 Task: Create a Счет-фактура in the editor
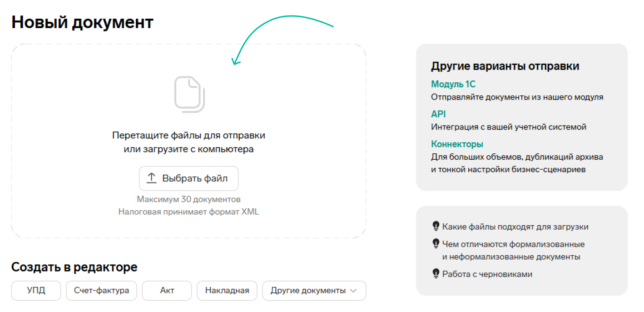tap(101, 291)
